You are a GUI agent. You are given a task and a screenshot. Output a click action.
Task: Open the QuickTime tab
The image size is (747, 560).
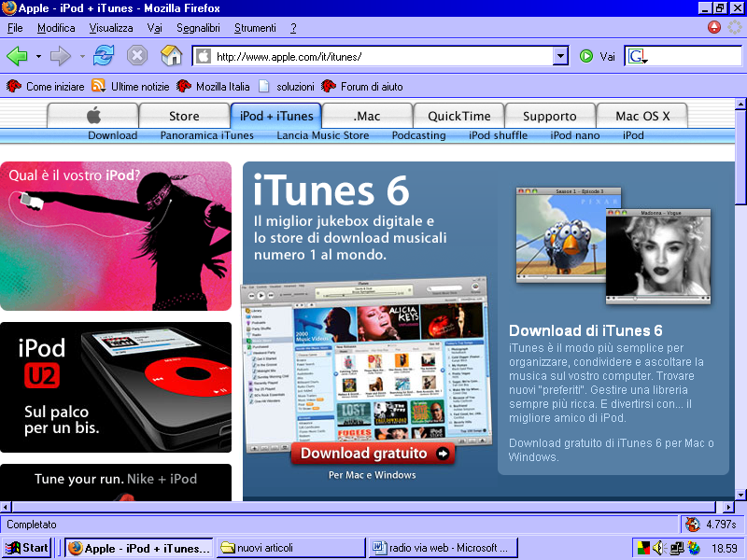pyautogui.click(x=458, y=116)
